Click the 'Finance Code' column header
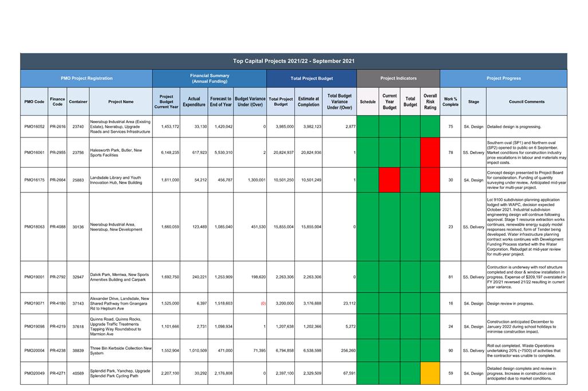Image resolution: width=588 pixels, height=391 pixels. coord(57,101)
